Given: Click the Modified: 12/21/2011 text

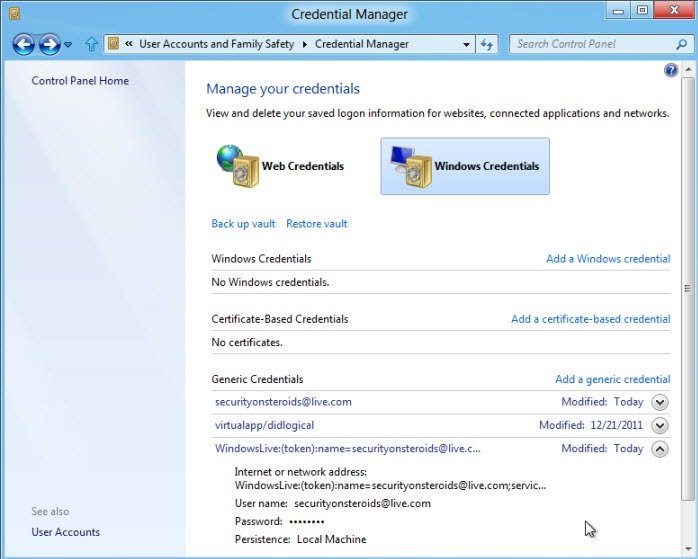Looking at the screenshot, I should pyautogui.click(x=591, y=425).
